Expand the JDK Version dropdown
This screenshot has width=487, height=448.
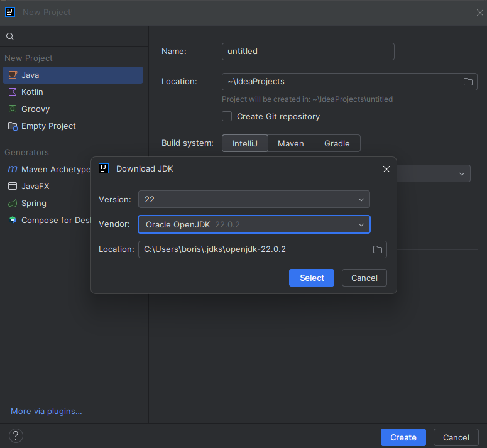point(254,199)
